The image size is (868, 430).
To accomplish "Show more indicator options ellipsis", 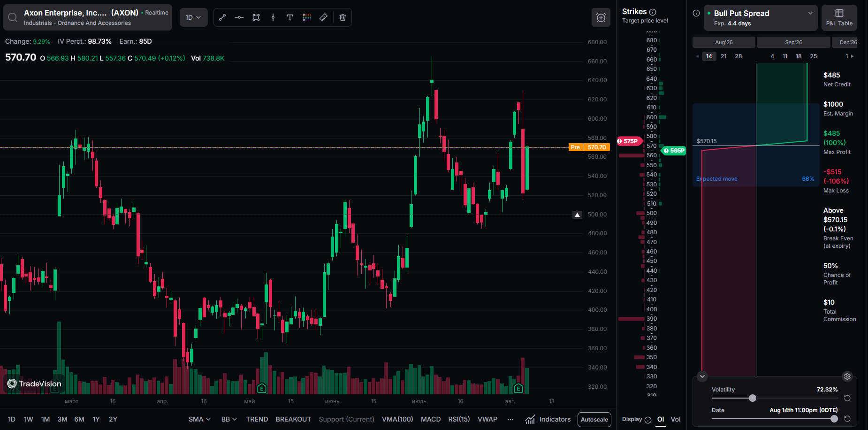I will [510, 419].
